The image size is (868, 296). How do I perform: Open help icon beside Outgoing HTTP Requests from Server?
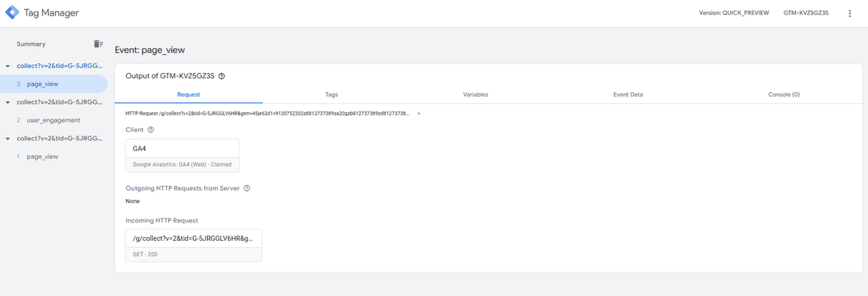click(x=247, y=188)
